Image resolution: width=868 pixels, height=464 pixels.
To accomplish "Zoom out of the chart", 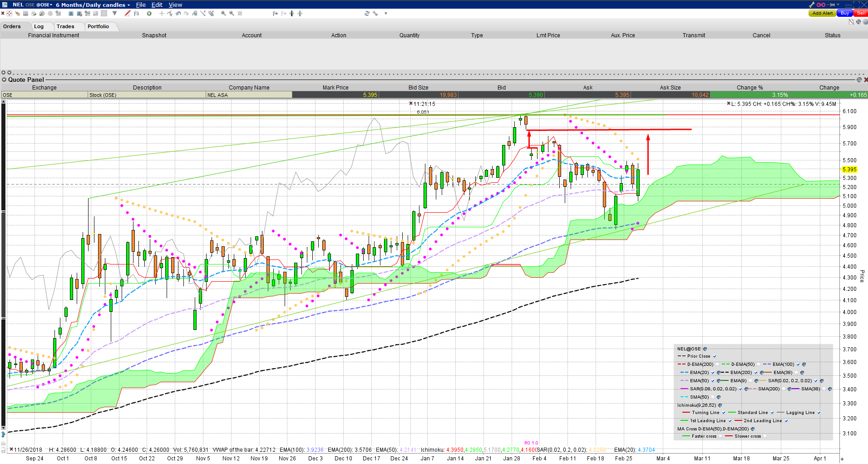I will coord(232,13).
